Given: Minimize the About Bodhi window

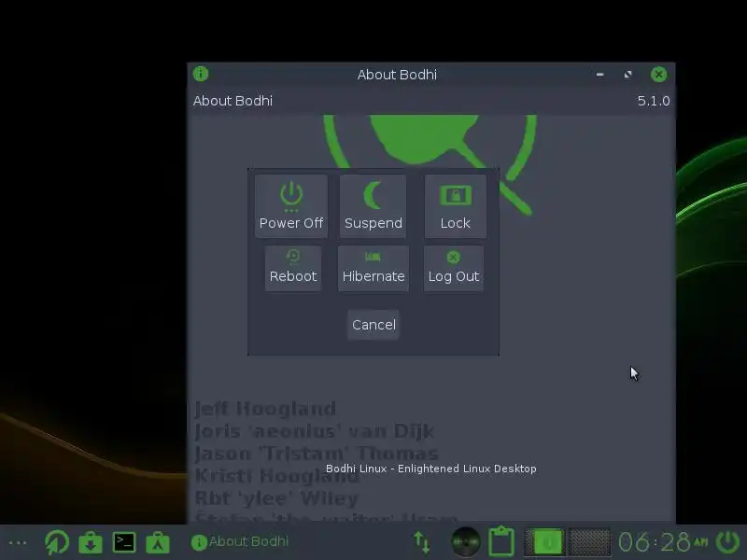Looking at the screenshot, I should (600, 75).
